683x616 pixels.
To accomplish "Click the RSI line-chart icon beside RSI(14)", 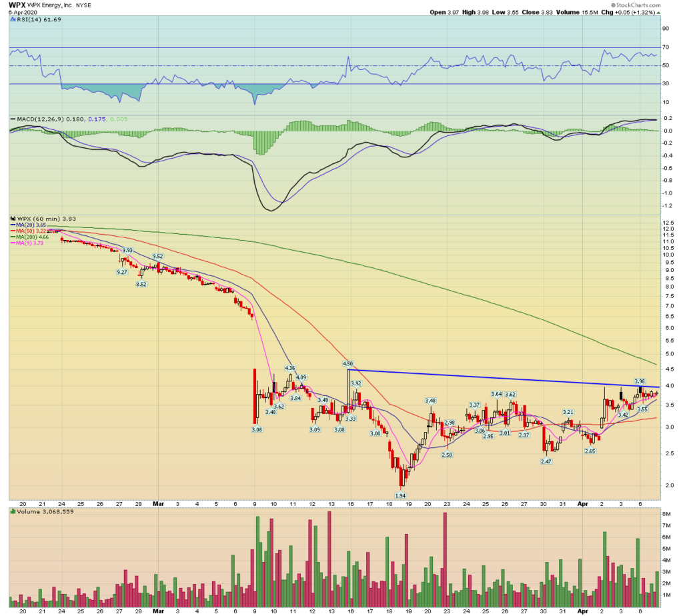I will 13,20.
